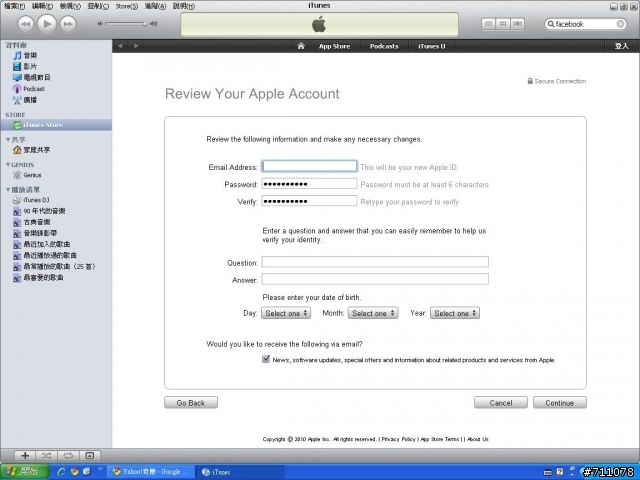Viewport: 640px width, 480px height.
Task: Toggle shuffle button in bottom bar
Action: (x=46, y=456)
